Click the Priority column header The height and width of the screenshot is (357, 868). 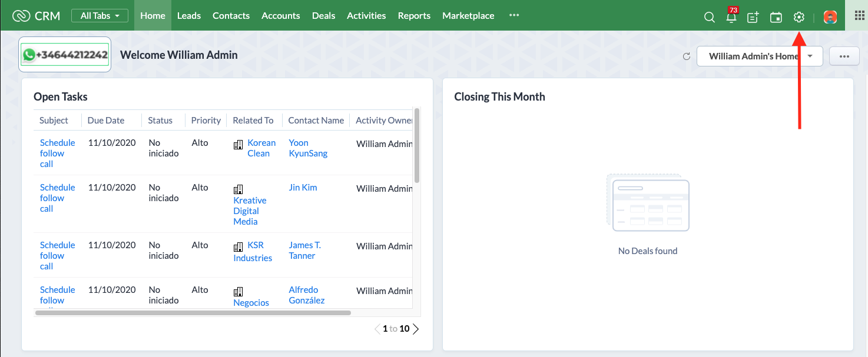click(x=206, y=121)
